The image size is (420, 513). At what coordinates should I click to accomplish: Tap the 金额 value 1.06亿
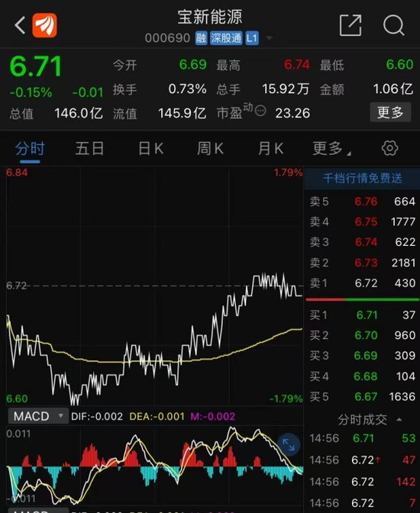(393, 89)
